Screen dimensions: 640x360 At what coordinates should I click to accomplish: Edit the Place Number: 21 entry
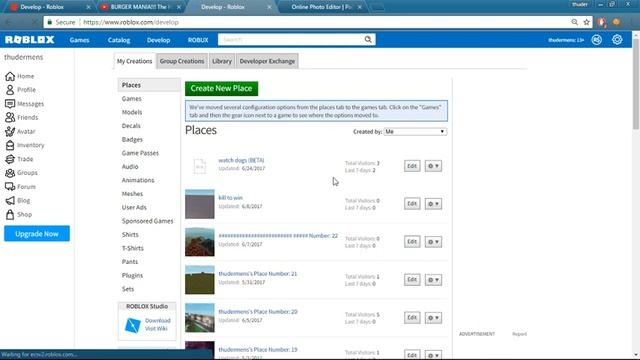[x=412, y=280]
